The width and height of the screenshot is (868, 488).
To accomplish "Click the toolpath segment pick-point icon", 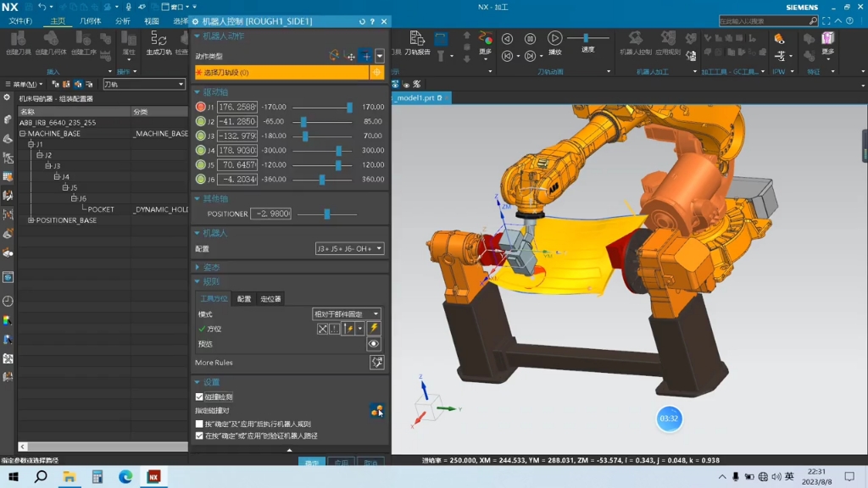I will coord(376,73).
